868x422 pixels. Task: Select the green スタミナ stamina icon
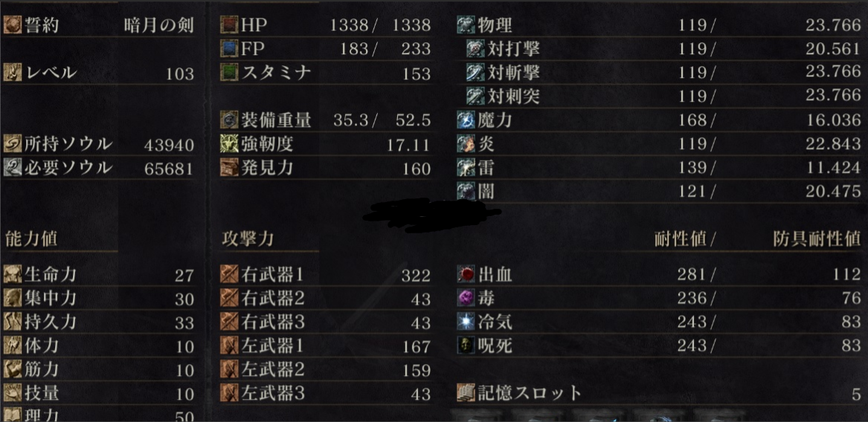[x=229, y=73]
